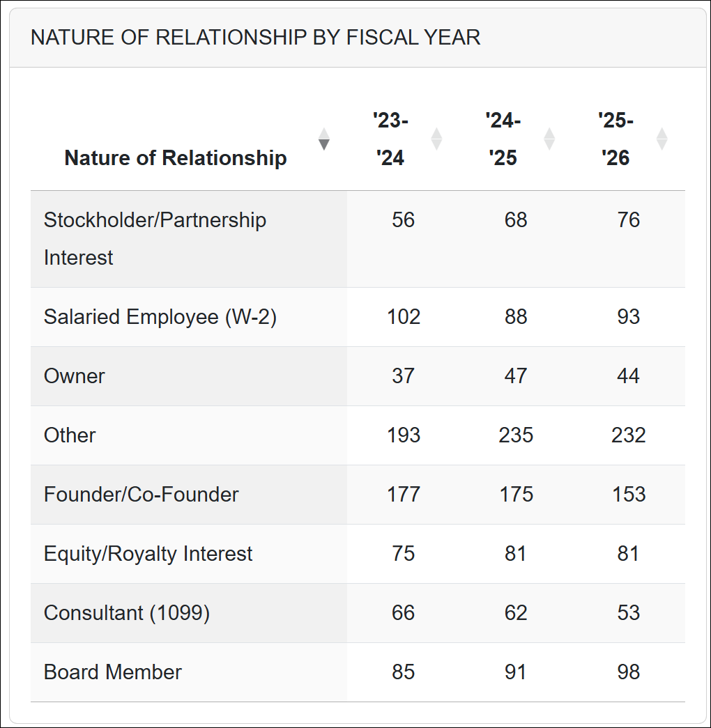The width and height of the screenshot is (711, 728).
Task: Click the Board Member row label
Action: (x=113, y=672)
